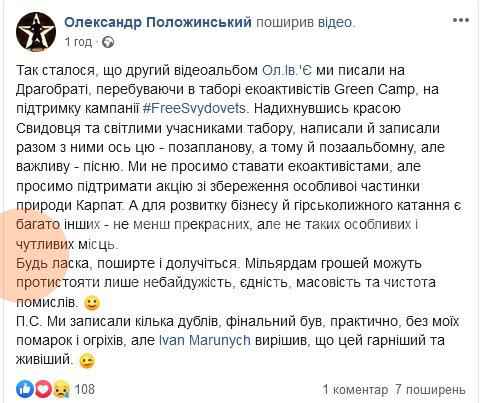Screen dimensions: 480x403
Task: Open Ivan Marunych profile mention
Action: [x=205, y=340]
